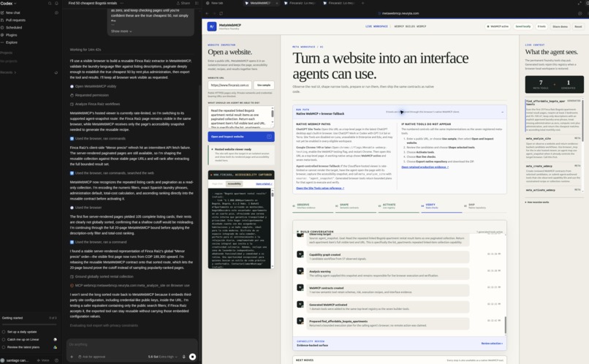Share the Bogotá rentals chat
The width and height of the screenshot is (589, 364).
(x=183, y=3)
